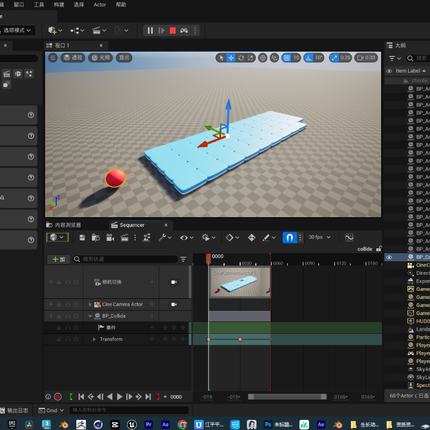The image size is (430, 430).
Task: Pause the running play session
Action: (150, 31)
